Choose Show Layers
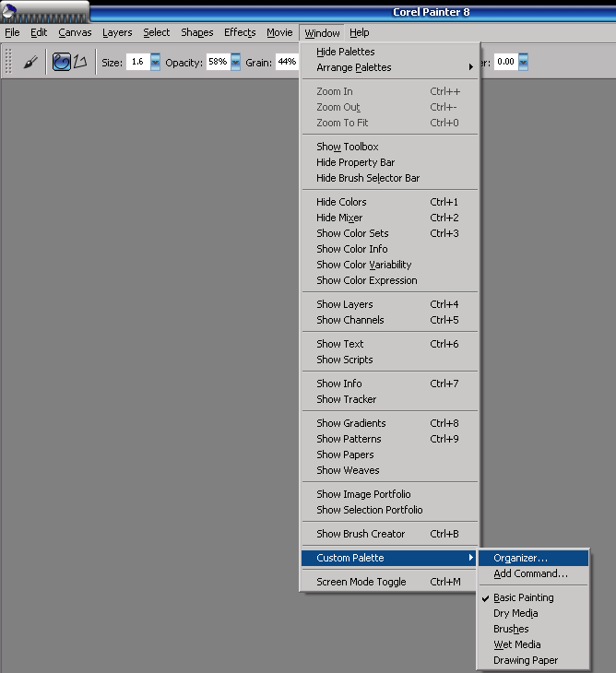The image size is (616, 673). [390, 304]
